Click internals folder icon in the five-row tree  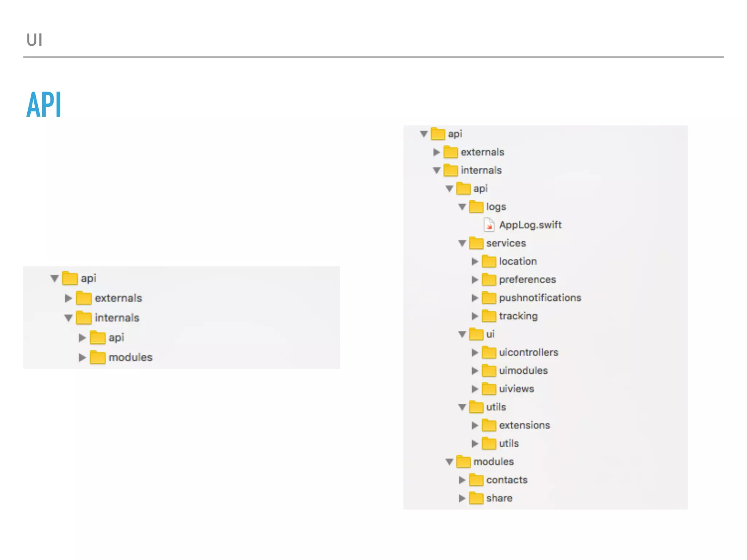[x=84, y=318]
